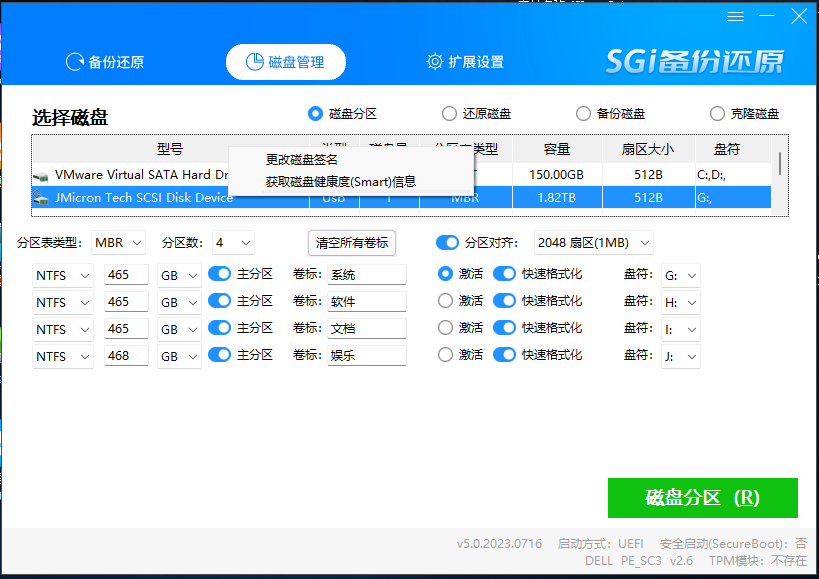
Task: Open GB unit dropdown for 文档 partition
Action: coord(179,329)
